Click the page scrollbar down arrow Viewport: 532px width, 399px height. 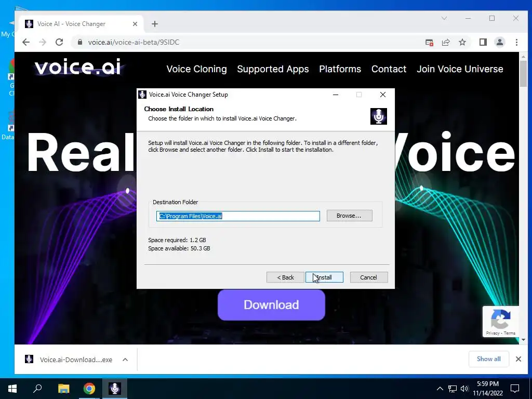[x=523, y=340]
